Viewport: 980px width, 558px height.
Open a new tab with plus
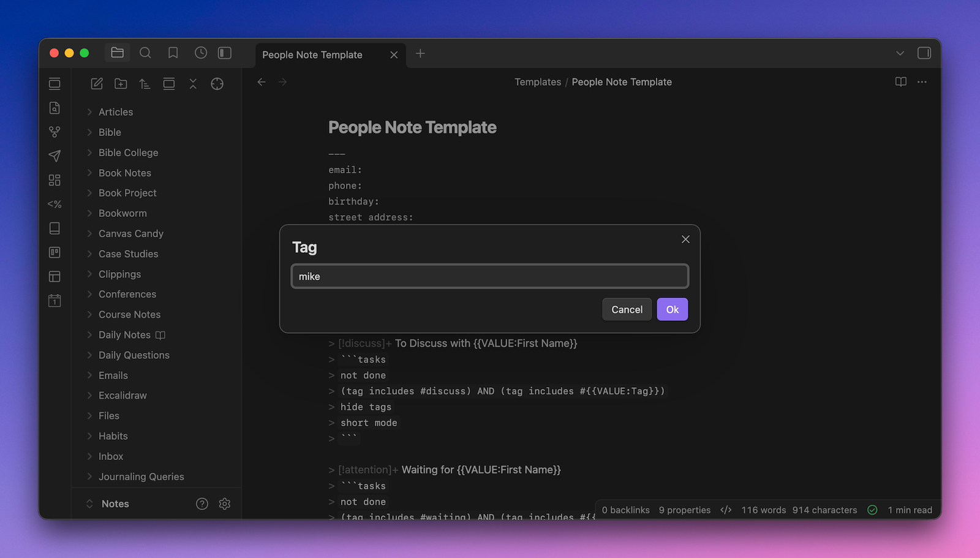point(420,54)
